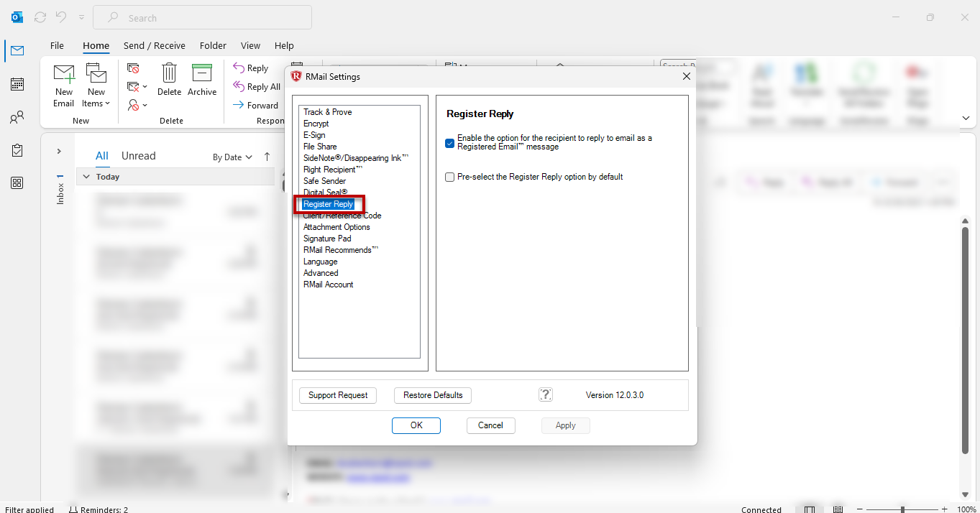Delete the message with the trash icon
980x513 pixels.
pyautogui.click(x=169, y=80)
